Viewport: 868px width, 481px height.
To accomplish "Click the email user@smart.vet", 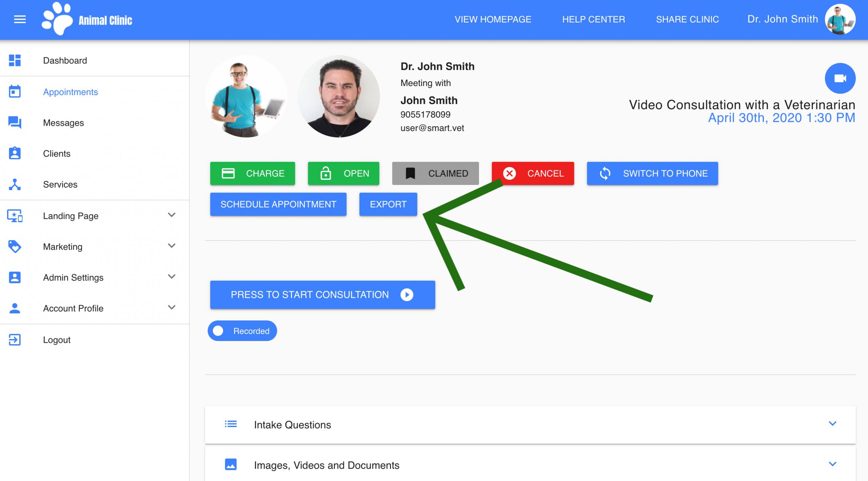I will click(432, 128).
